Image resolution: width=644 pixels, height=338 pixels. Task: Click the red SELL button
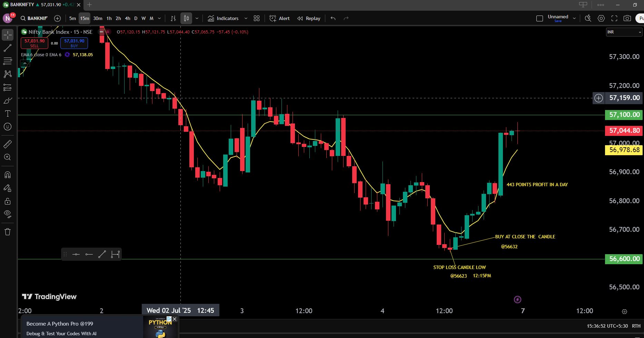coord(34,43)
